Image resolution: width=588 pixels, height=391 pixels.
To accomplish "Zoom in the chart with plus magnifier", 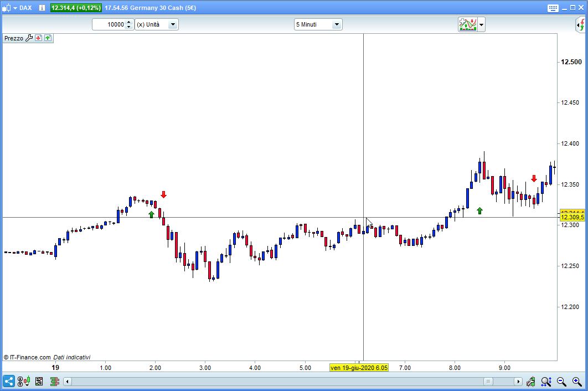I will pos(577,382).
